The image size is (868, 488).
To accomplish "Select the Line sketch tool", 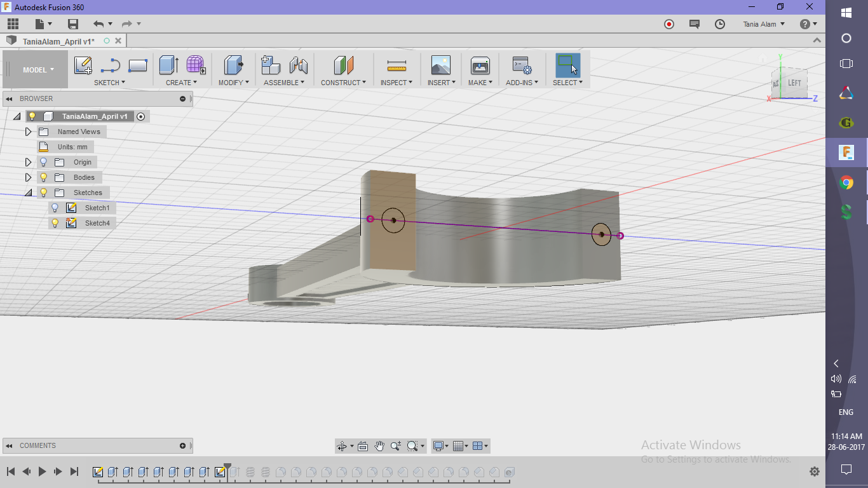I will point(111,65).
